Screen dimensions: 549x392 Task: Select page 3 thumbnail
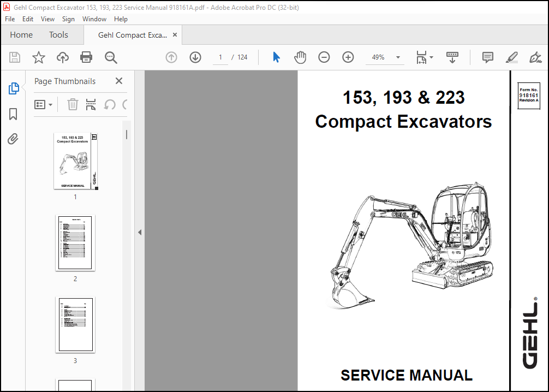click(75, 325)
